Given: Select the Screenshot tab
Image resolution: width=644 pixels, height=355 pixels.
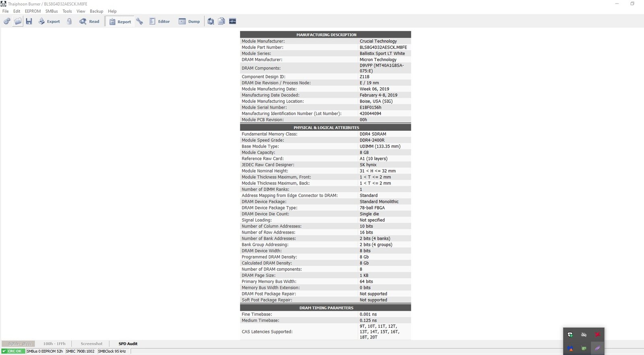Looking at the screenshot, I should pos(92,344).
